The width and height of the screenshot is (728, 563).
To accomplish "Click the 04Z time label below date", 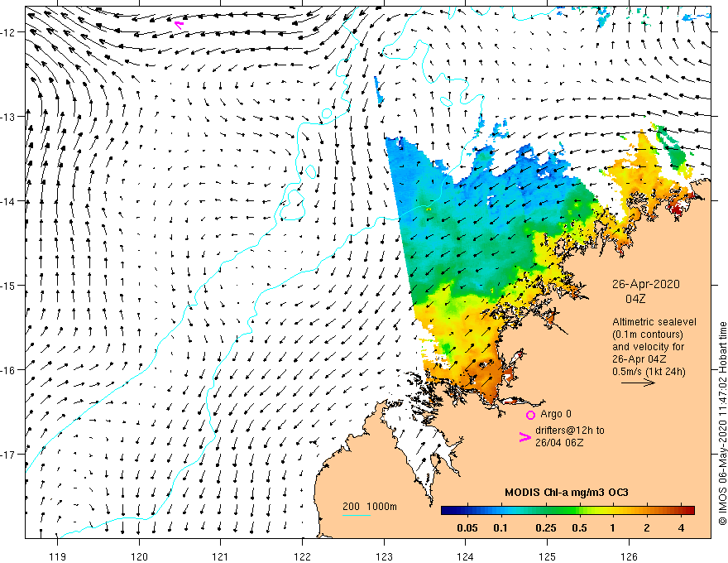I will (x=635, y=299).
